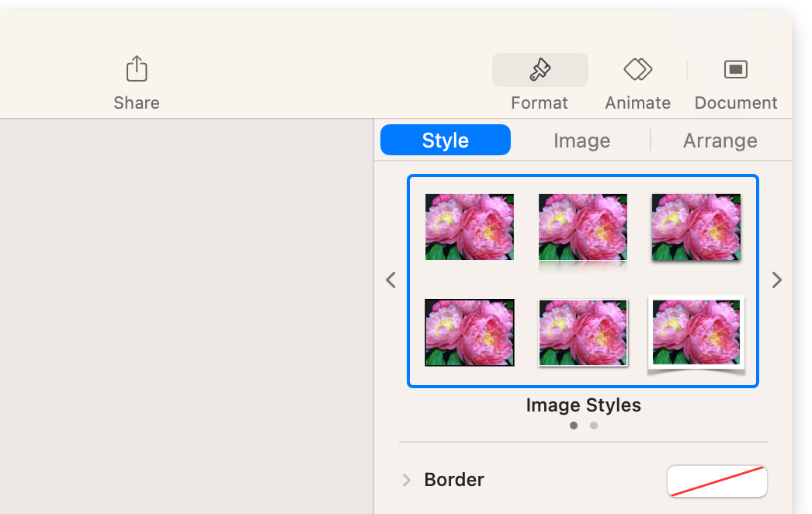Toggle the Format paintbrush inspector

coord(540,71)
